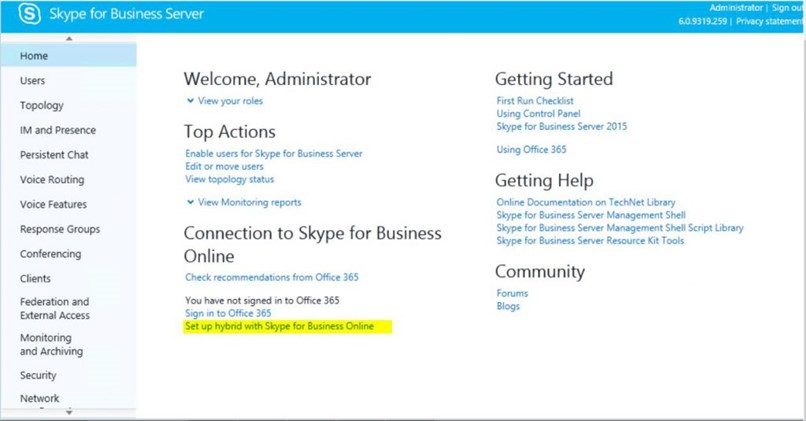Open Persistent Chat settings
Image resolution: width=806 pixels, height=421 pixels.
[54, 155]
